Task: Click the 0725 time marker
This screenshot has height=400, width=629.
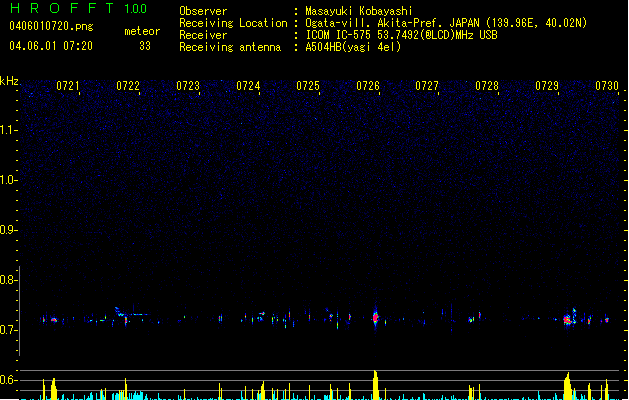Action: tap(308, 86)
